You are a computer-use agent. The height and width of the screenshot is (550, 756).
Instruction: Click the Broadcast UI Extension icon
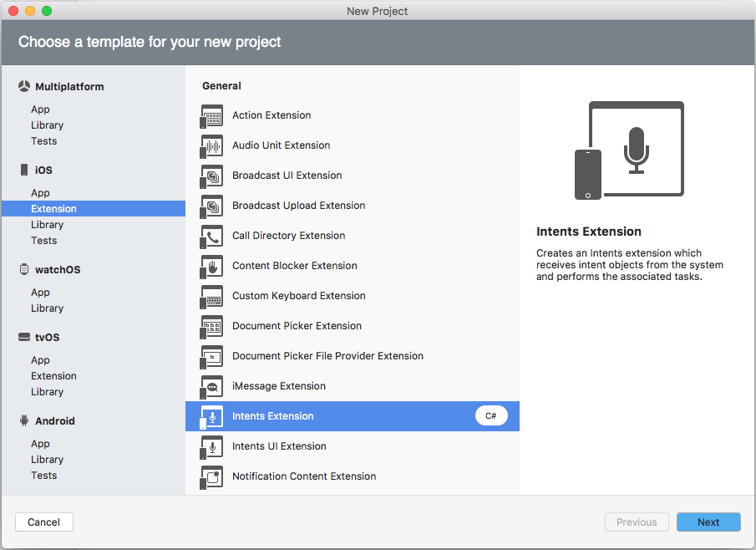point(212,176)
